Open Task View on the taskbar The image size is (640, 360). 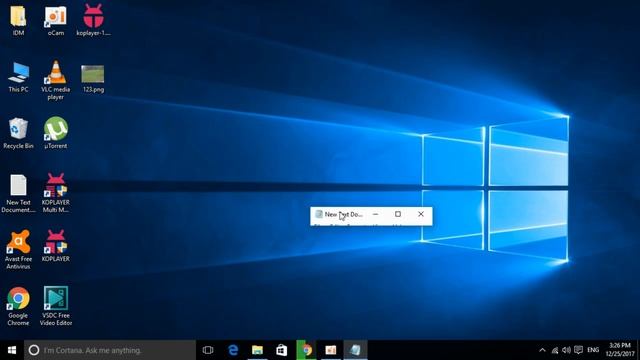[x=208, y=350]
